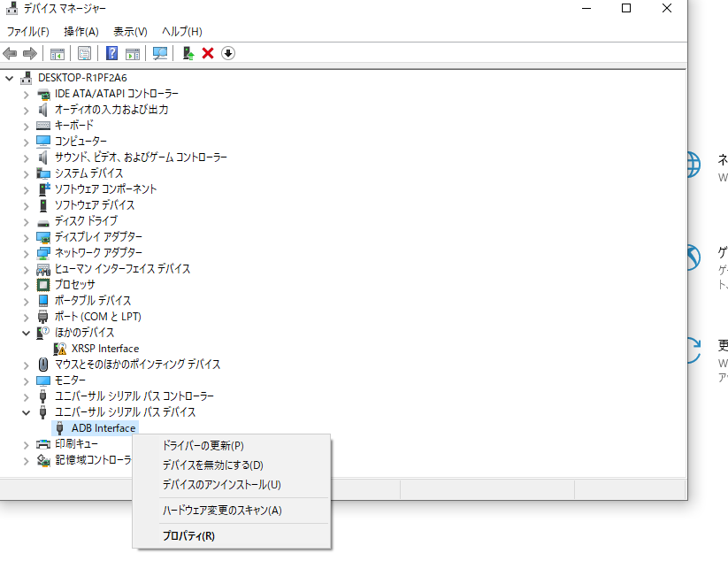Click the disable device down-arrow icon
Screen dimensions: 728x584
pyautogui.click(x=228, y=53)
